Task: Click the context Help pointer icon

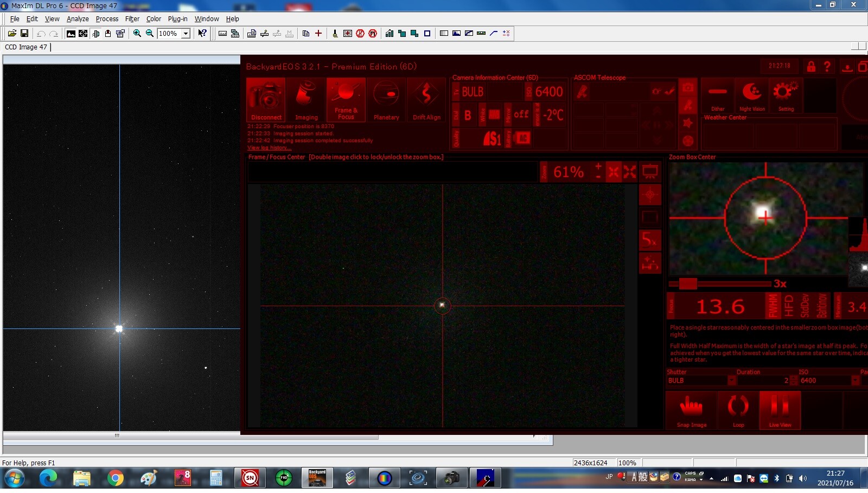Action: click(x=202, y=34)
